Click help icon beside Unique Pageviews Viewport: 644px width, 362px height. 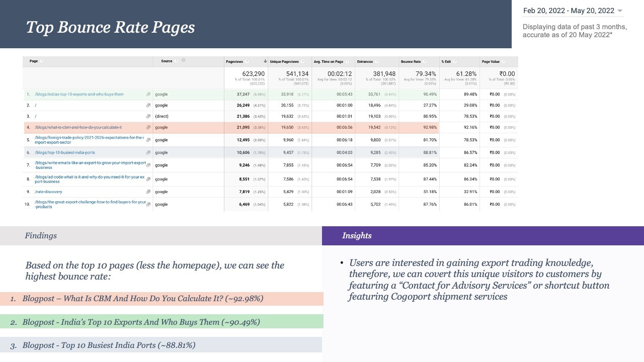pyautogui.click(x=302, y=62)
